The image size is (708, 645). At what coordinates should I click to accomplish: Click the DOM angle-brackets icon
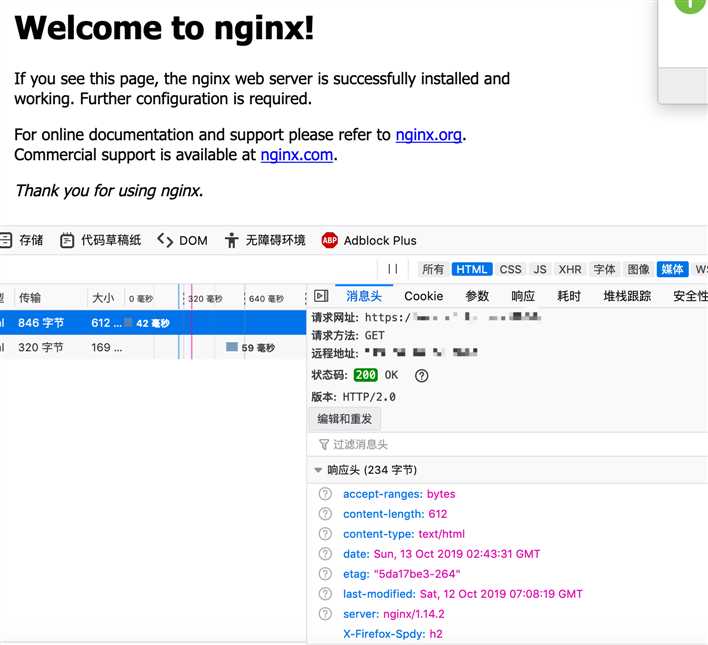tap(165, 240)
